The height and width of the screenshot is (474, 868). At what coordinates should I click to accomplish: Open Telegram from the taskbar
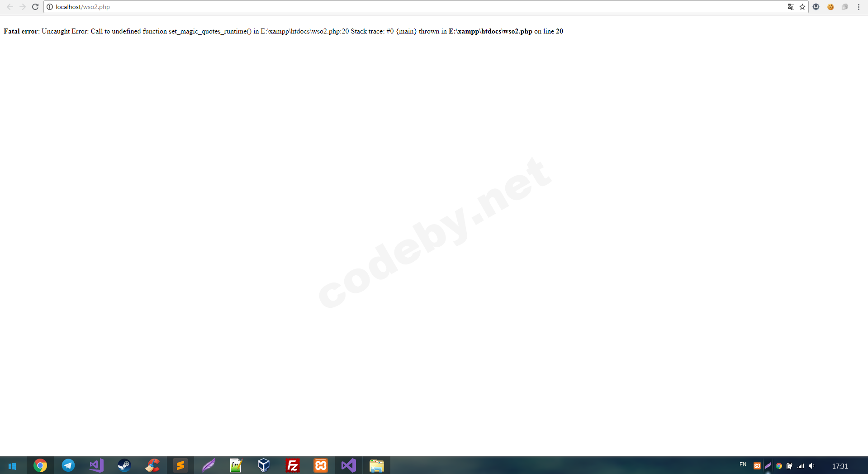tap(68, 465)
